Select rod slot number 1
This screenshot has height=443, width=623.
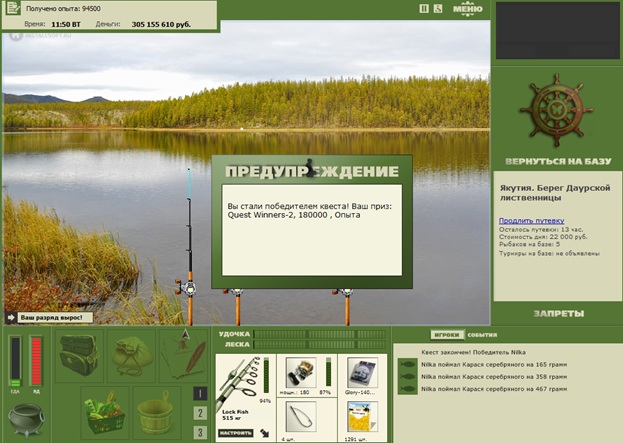click(x=200, y=394)
